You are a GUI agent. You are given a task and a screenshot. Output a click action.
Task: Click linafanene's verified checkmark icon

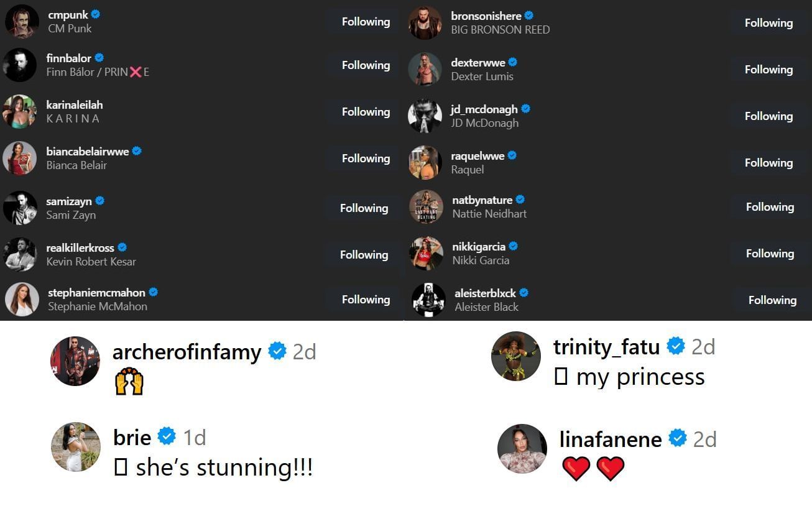[677, 439]
